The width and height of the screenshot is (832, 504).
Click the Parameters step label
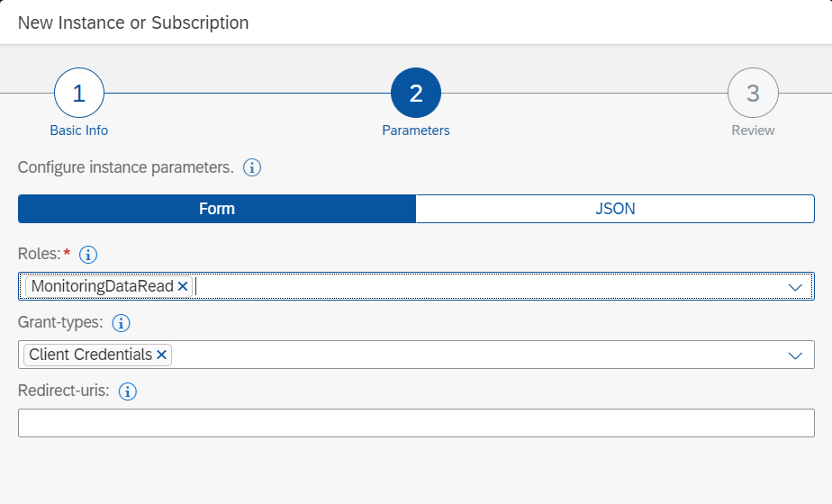(x=416, y=130)
